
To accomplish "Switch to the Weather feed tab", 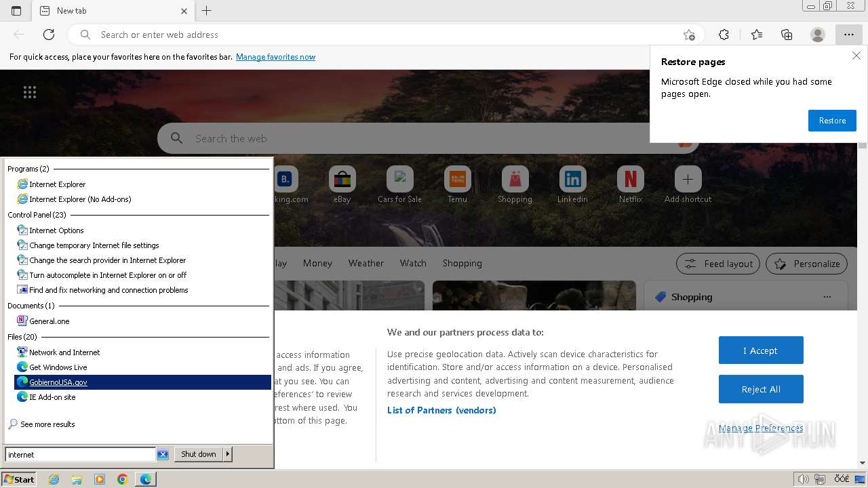I will click(x=366, y=263).
